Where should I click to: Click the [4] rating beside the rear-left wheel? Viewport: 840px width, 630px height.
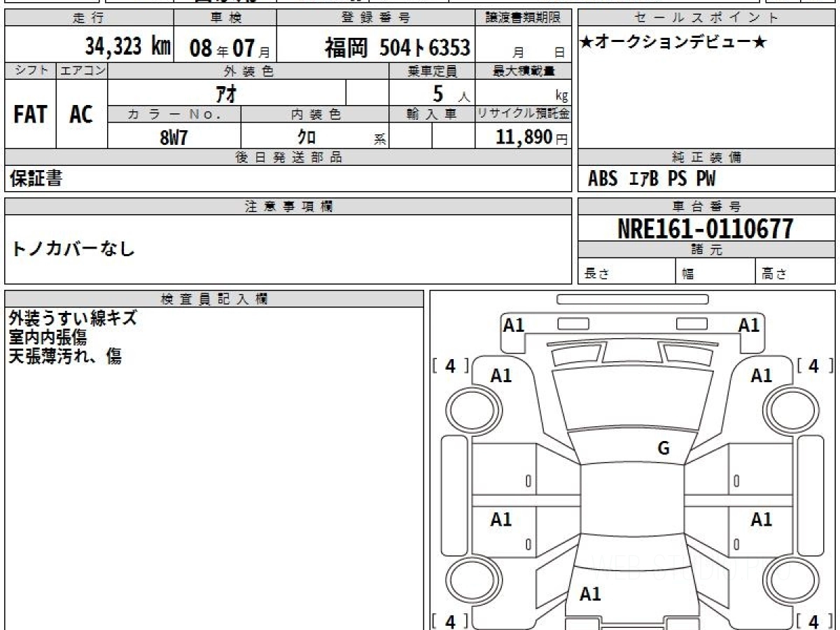click(x=450, y=621)
